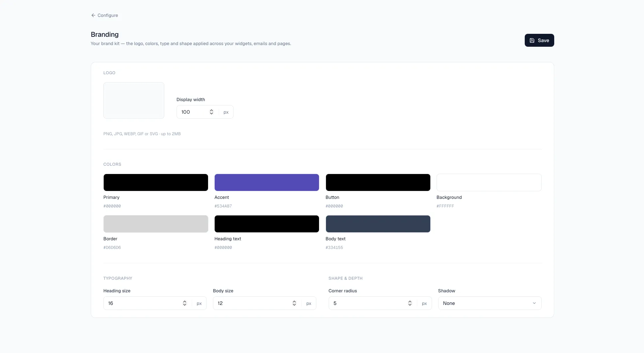
Task: Click the PNG, JPG, WEBP file format hint
Action: (x=142, y=134)
